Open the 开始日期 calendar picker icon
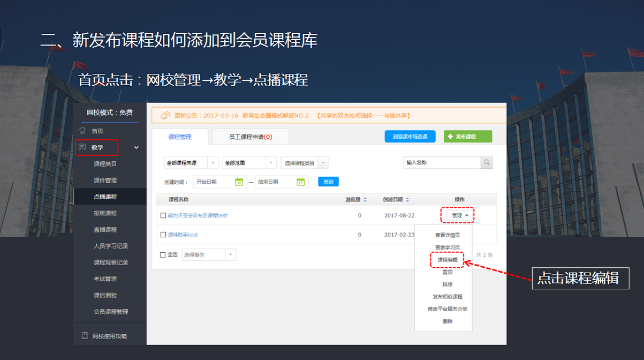This screenshot has width=644, height=360. click(x=239, y=182)
